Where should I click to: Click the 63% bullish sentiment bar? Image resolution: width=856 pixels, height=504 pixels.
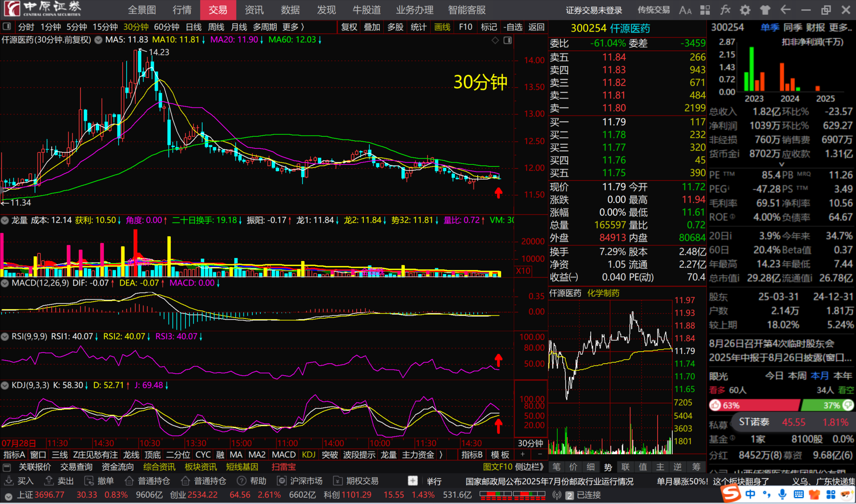tap(754, 405)
